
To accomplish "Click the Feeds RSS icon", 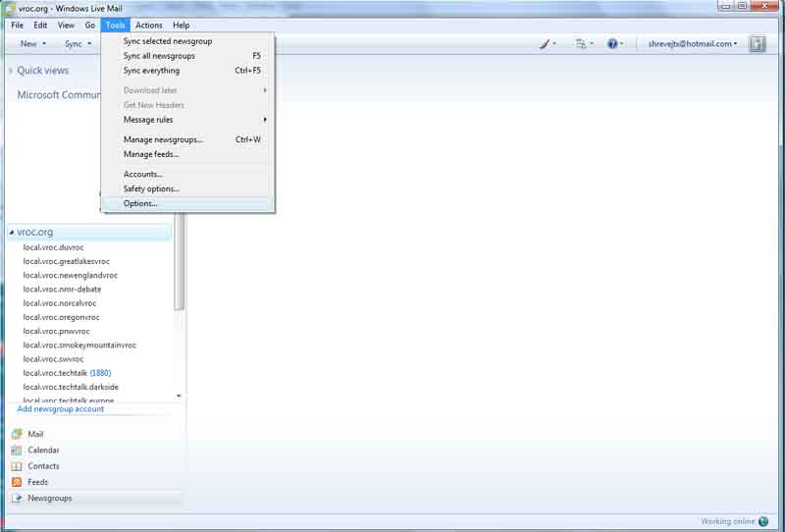I will 17,482.
